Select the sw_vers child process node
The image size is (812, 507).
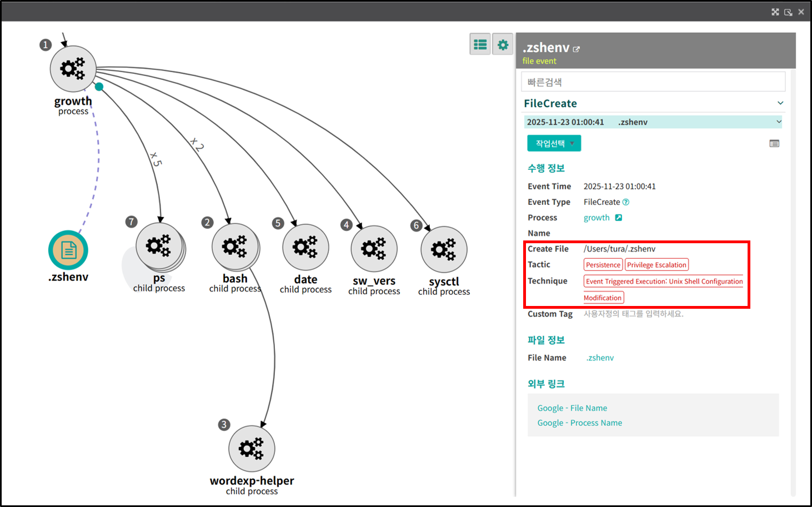click(x=374, y=249)
